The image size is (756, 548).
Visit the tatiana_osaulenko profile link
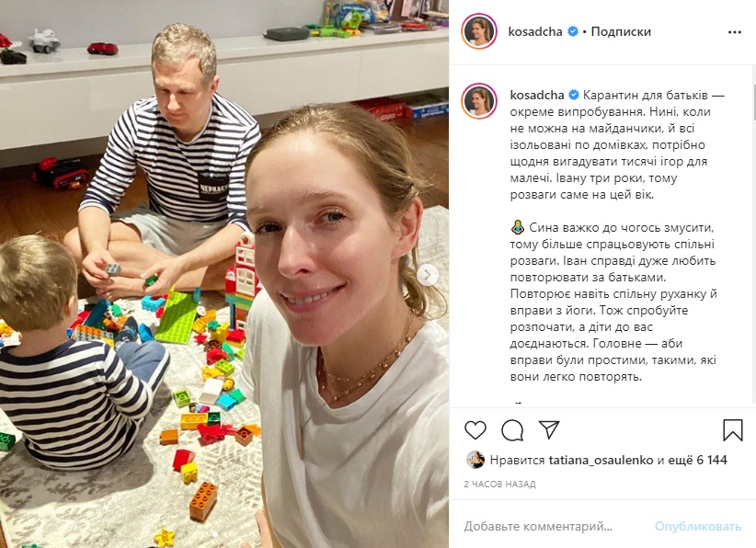coord(601,461)
